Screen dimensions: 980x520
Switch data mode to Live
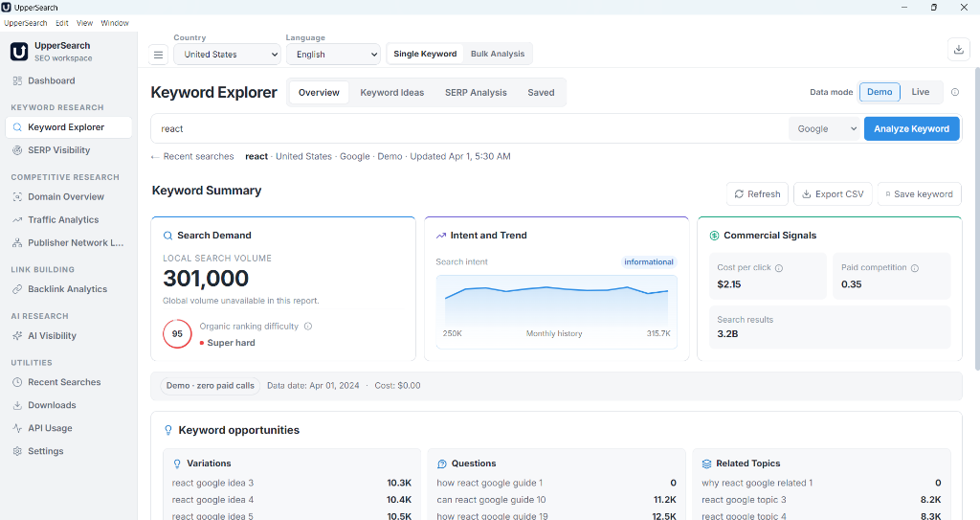pyautogui.click(x=920, y=92)
